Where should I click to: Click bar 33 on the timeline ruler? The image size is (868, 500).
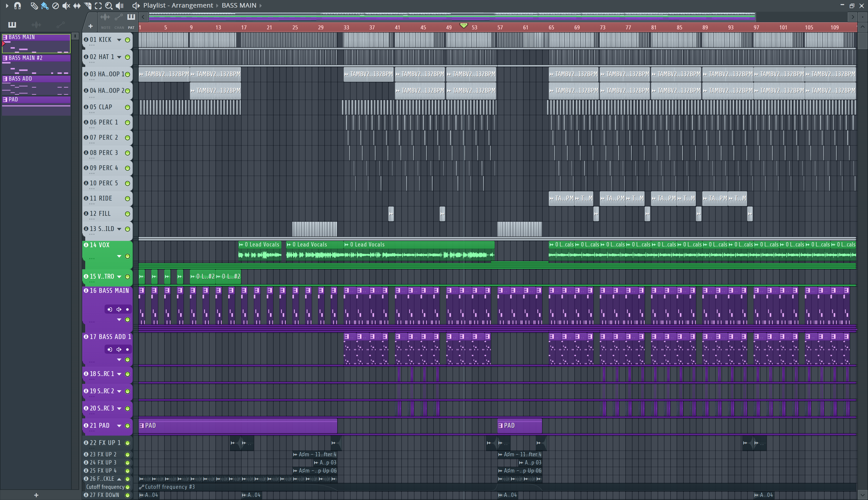346,27
